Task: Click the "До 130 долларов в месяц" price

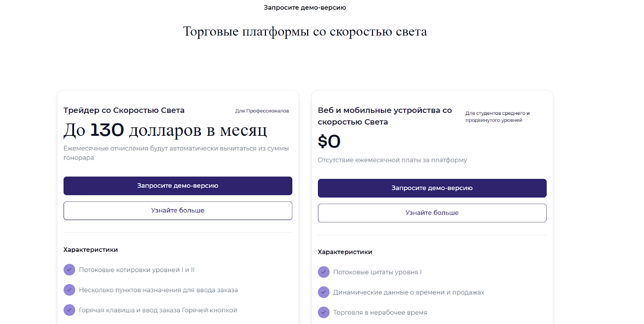Action: (x=165, y=130)
